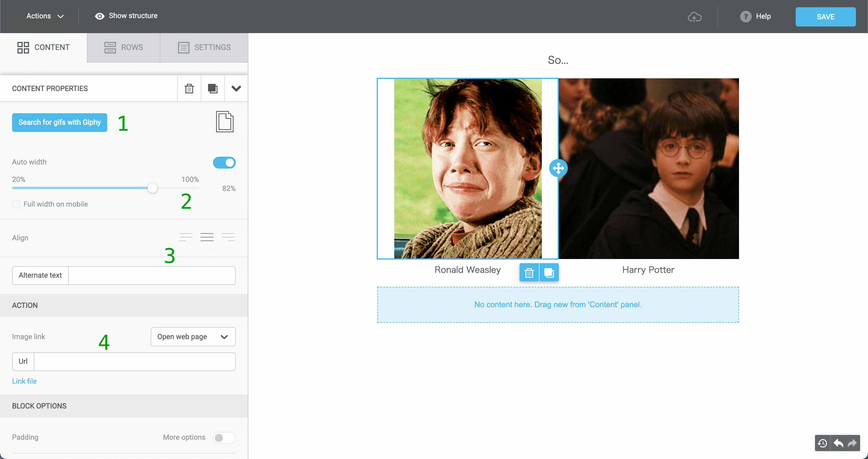The image size is (868, 459).
Task: Click the delete content block icon
Action: [190, 88]
